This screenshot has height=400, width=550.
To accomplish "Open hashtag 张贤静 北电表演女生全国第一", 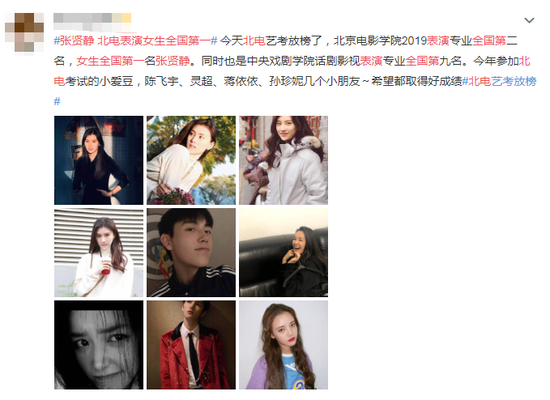I will (x=135, y=41).
